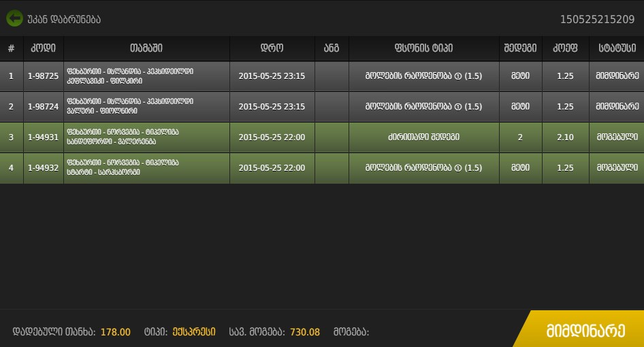
Task: Click the "დრო" column header
Action: (272, 48)
